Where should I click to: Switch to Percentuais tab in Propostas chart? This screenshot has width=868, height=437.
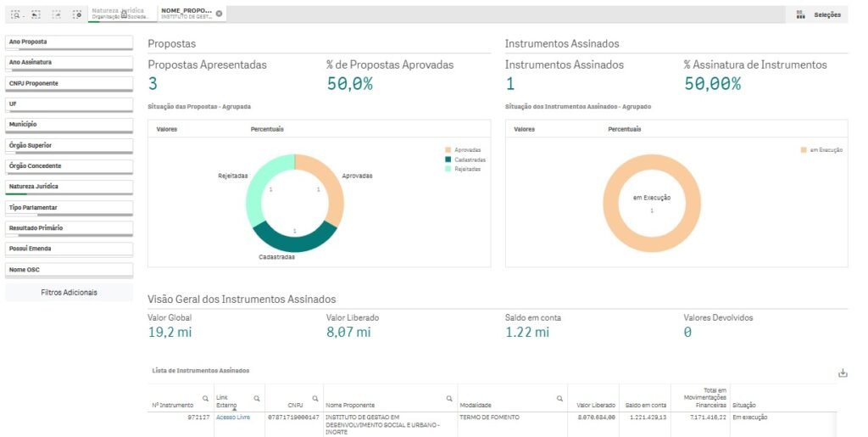pos(267,129)
